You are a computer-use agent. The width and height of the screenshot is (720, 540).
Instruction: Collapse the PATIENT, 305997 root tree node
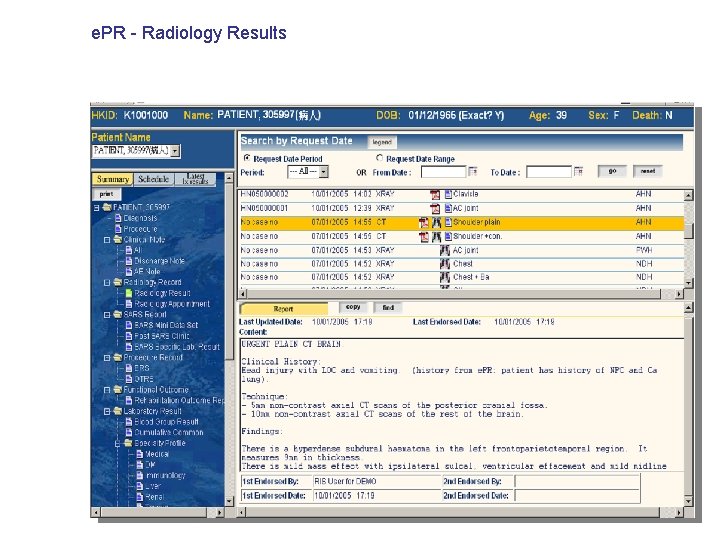point(96,208)
